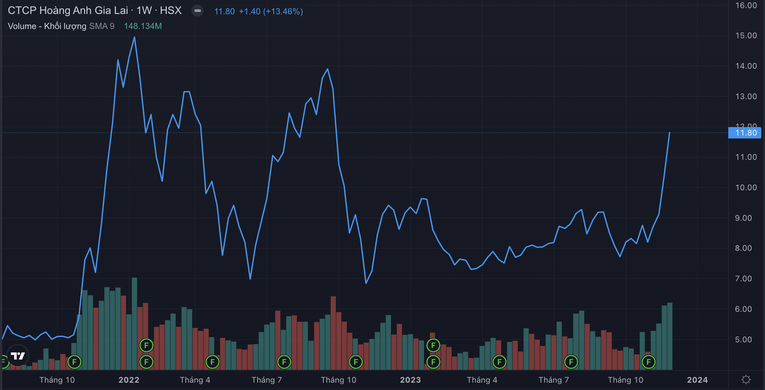The image size is (765, 390).
Task: Click the 2023 time axis label
Action: (410, 379)
